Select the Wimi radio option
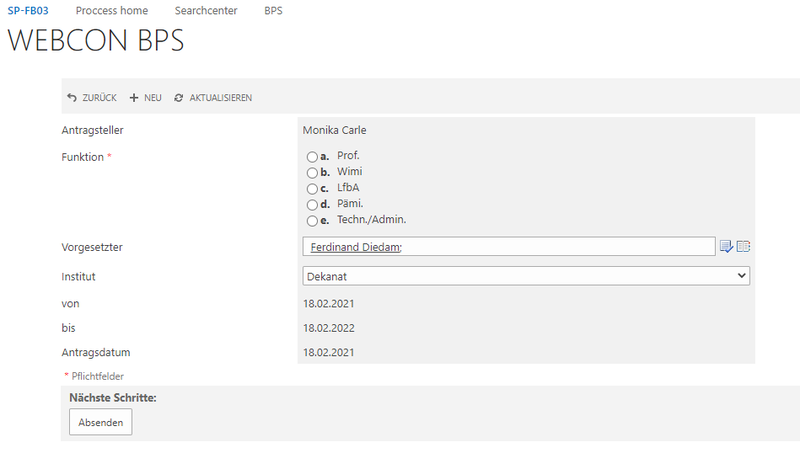800x453 pixels. pyautogui.click(x=312, y=172)
